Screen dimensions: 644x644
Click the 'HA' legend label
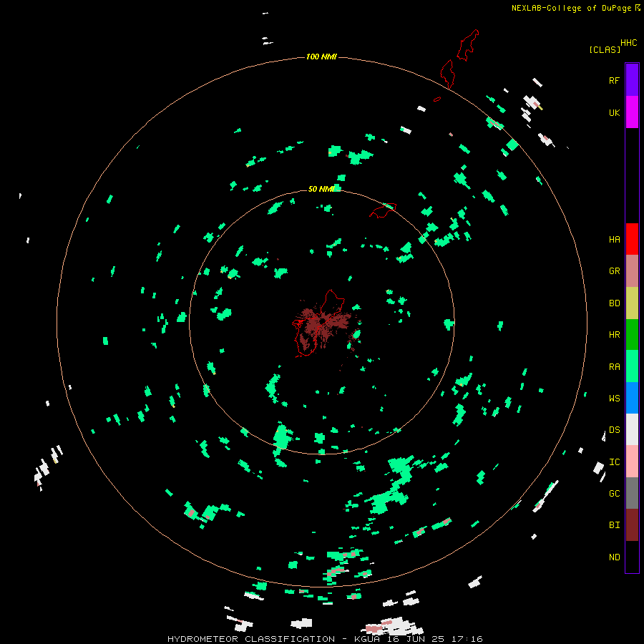(x=614, y=239)
